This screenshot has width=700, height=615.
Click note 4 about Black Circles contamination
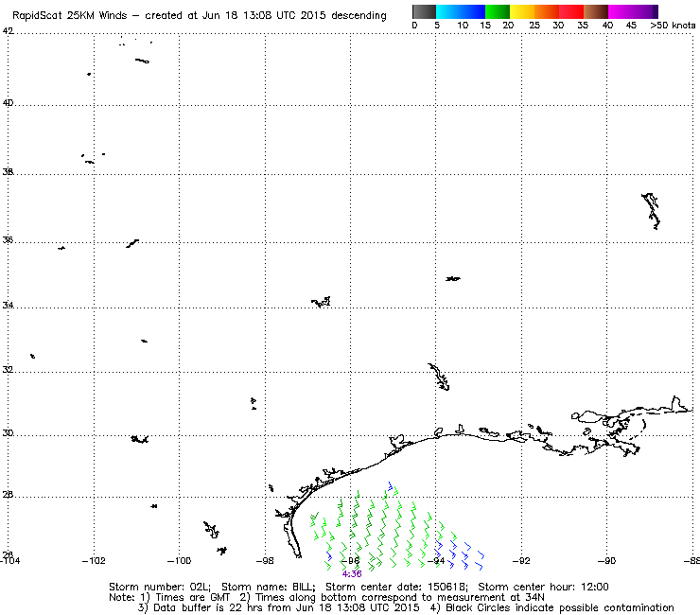tap(552, 607)
